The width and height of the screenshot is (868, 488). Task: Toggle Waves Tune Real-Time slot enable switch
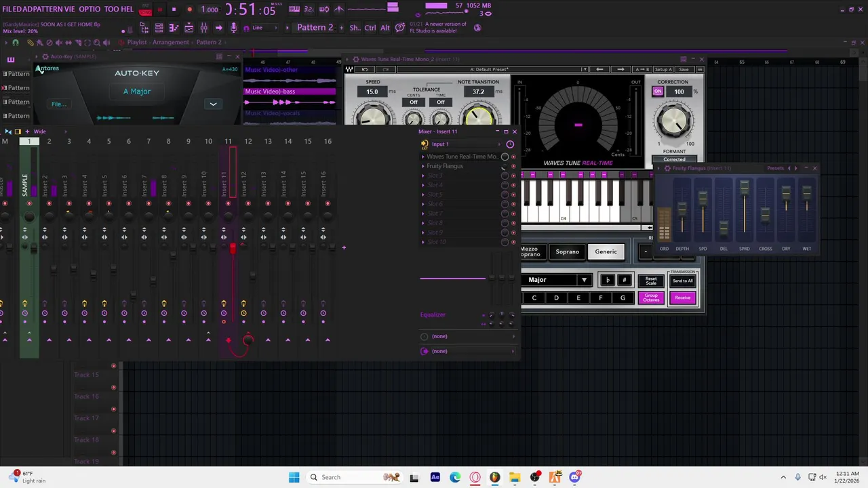[x=513, y=157]
